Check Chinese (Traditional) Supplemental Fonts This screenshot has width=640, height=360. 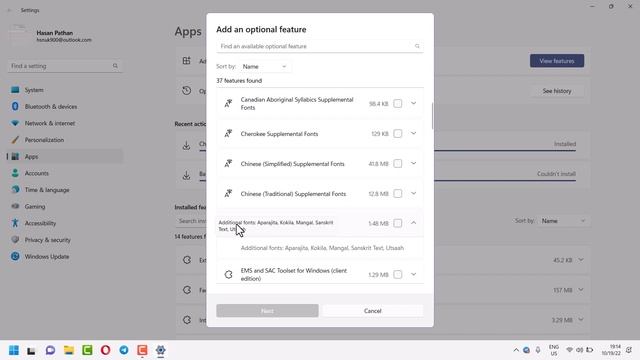click(x=398, y=193)
